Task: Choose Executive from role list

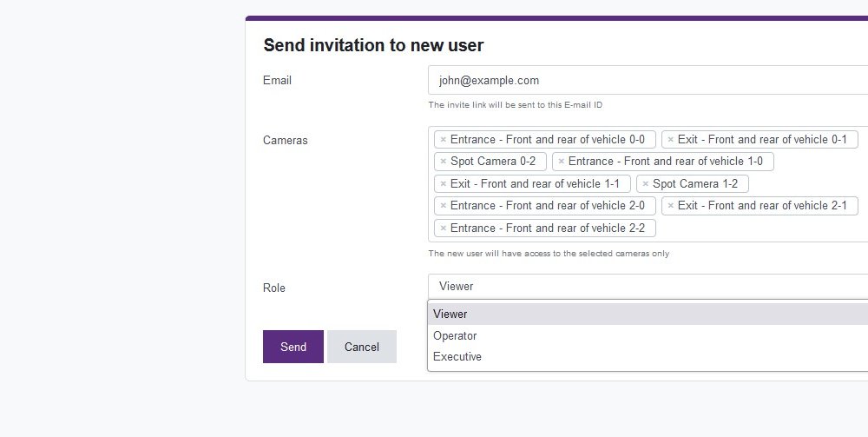Action: [648, 357]
